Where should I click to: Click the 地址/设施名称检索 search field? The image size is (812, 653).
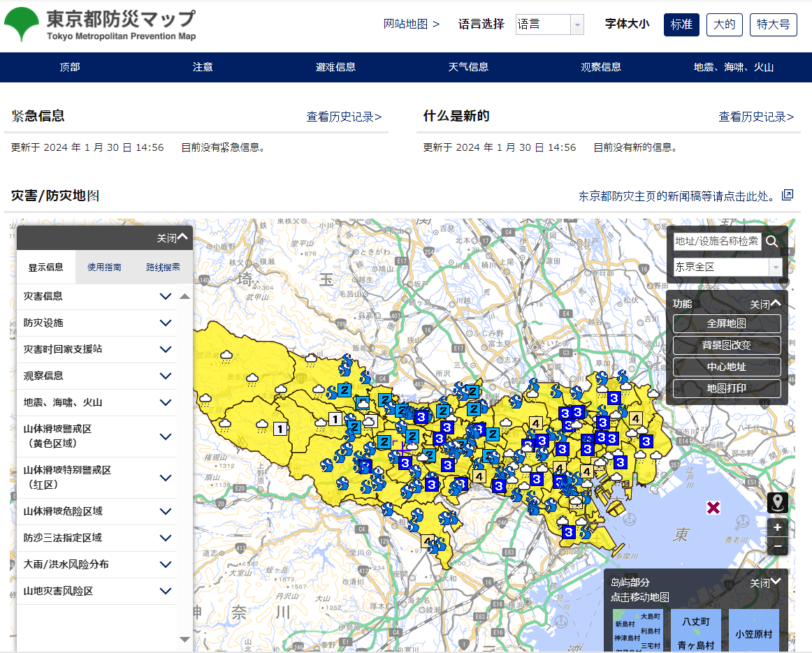coord(717,242)
